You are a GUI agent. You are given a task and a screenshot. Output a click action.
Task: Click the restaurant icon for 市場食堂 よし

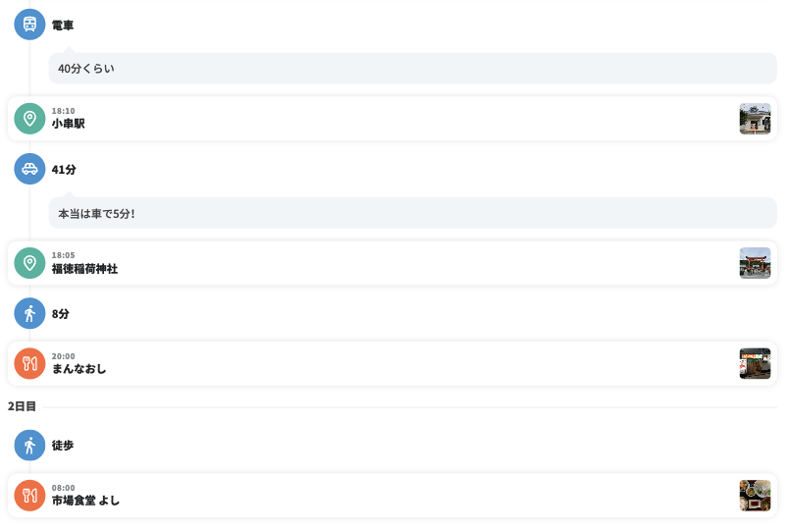tap(29, 495)
